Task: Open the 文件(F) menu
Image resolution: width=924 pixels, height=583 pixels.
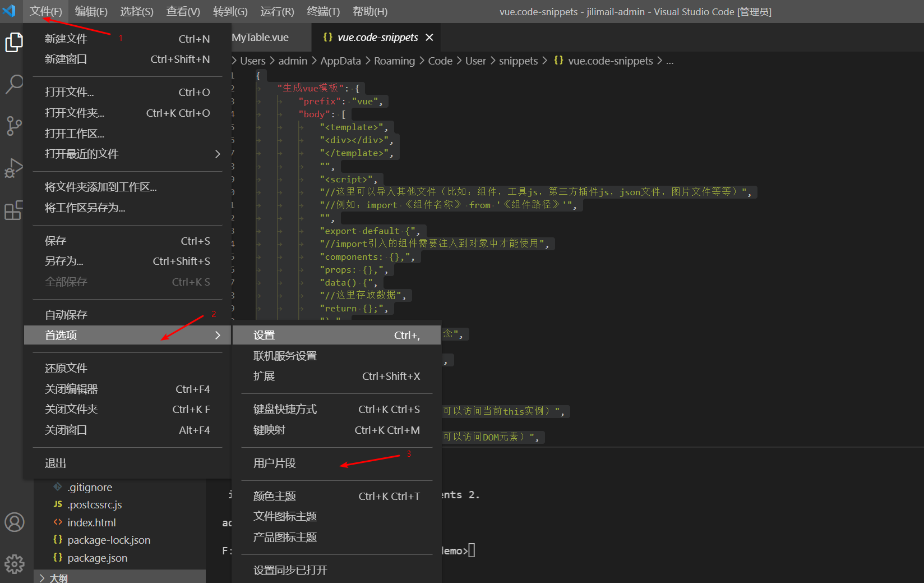Action: (x=46, y=11)
